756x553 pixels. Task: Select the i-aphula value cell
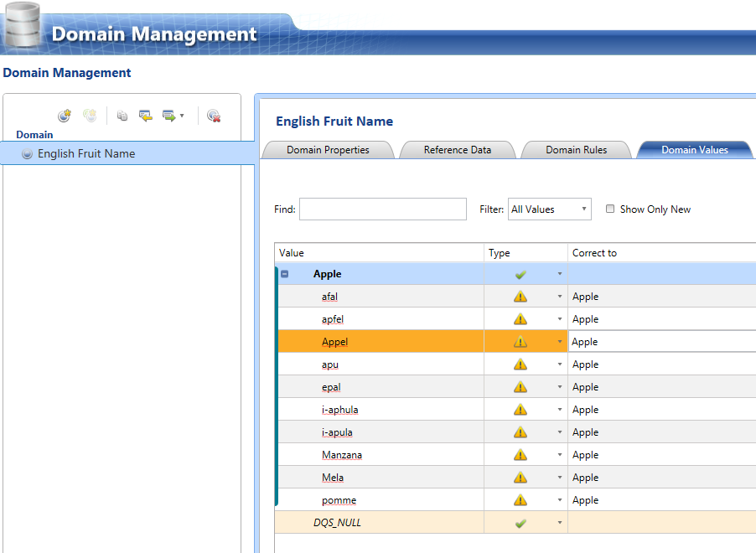coord(381,410)
